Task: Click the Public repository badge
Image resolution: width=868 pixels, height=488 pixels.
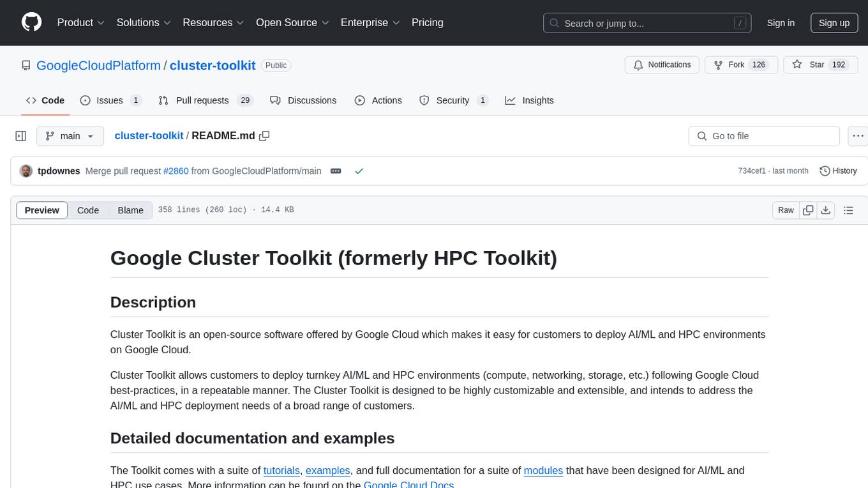Action: (276, 65)
